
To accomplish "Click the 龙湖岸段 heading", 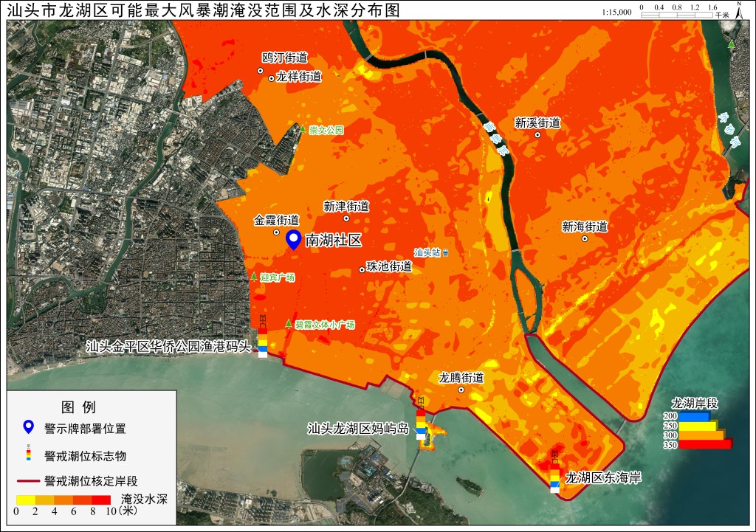I will pyautogui.click(x=695, y=404).
